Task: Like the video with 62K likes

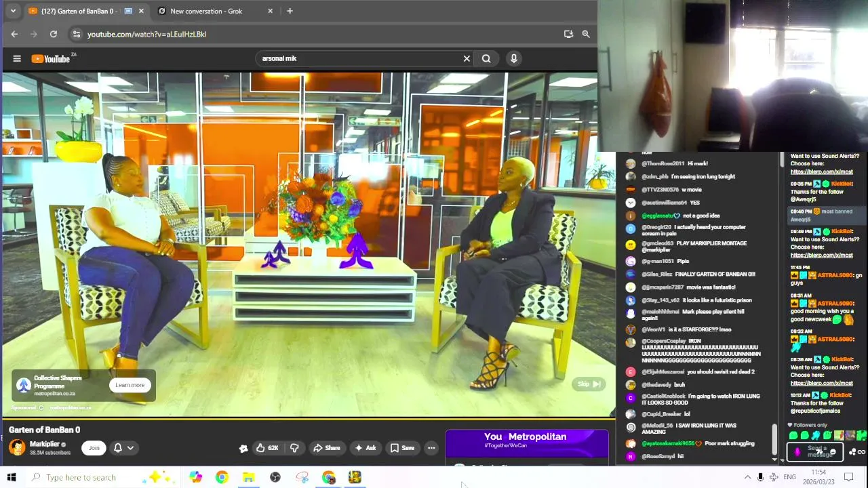Action: 268,448
